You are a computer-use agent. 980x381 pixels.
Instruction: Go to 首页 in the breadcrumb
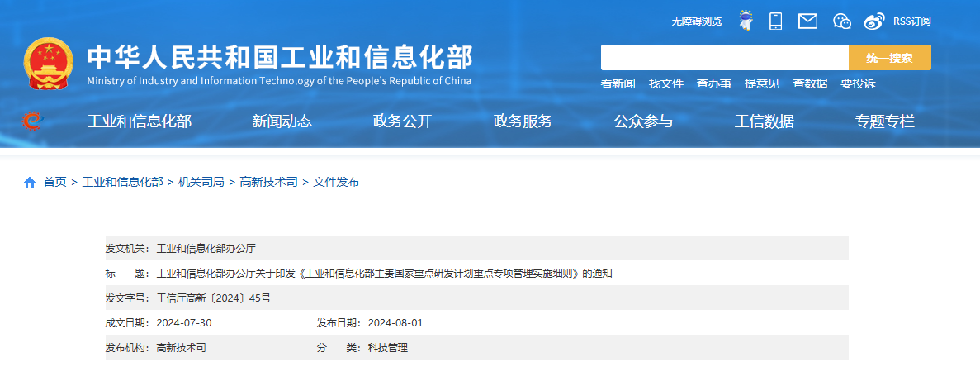tap(55, 183)
